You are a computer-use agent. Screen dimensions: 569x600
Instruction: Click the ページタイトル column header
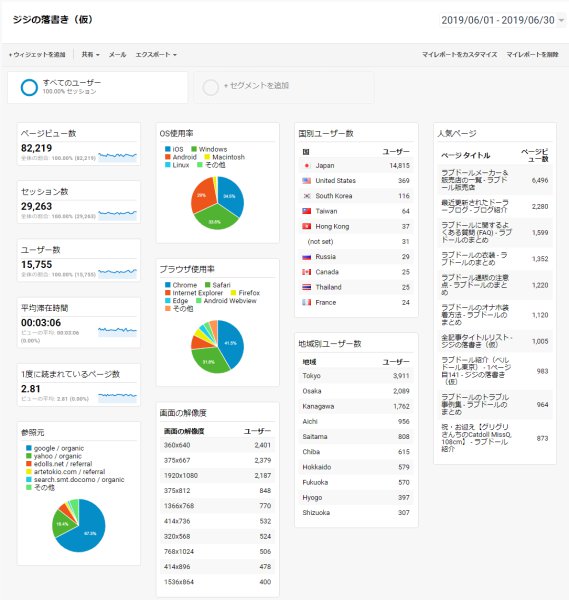pyautogui.click(x=466, y=155)
